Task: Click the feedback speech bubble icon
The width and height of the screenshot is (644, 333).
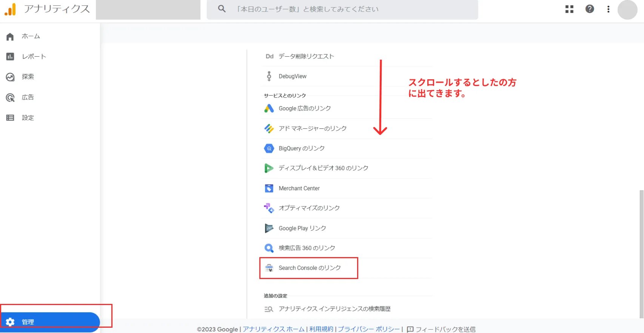Action: pyautogui.click(x=410, y=330)
